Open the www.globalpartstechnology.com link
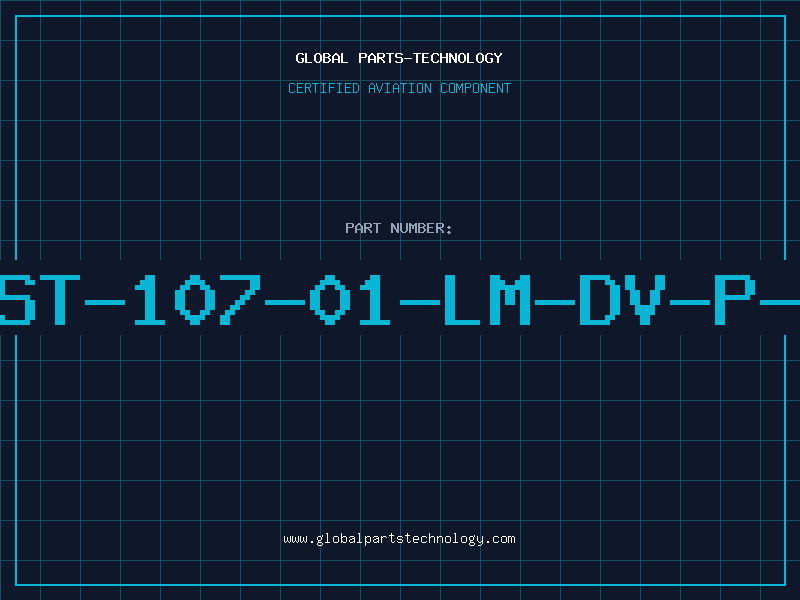This screenshot has height=600, width=800. point(399,539)
